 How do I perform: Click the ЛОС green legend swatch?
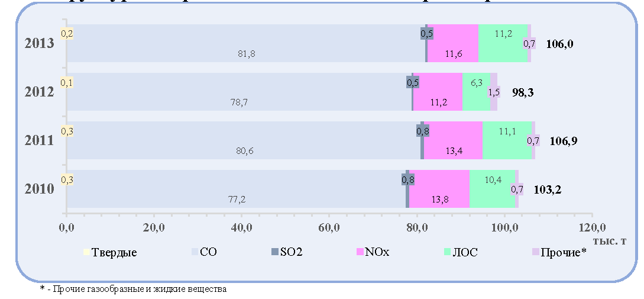(447, 251)
